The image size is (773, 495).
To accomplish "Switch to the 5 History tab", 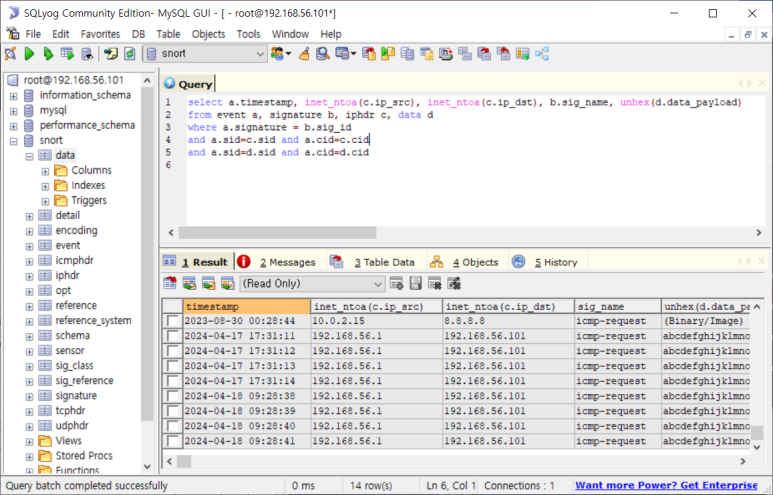I will click(x=556, y=262).
